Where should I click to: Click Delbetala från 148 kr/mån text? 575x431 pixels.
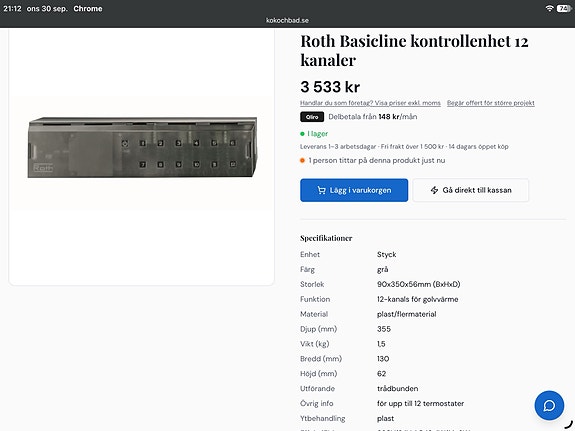click(373, 117)
